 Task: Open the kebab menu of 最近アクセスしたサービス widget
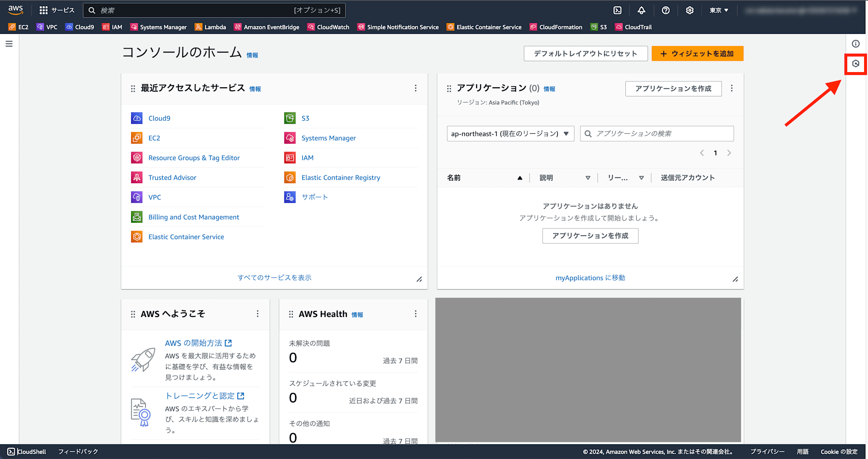[415, 88]
